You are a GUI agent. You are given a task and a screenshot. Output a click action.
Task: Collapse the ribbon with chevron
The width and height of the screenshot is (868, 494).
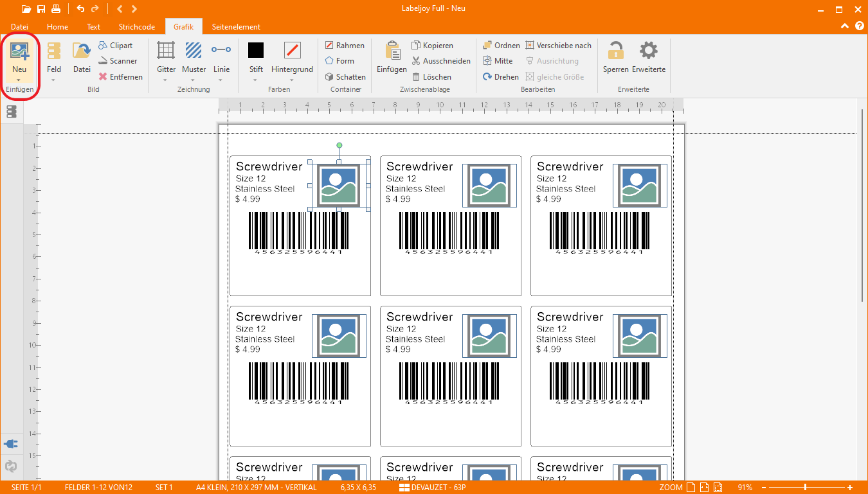tap(845, 26)
